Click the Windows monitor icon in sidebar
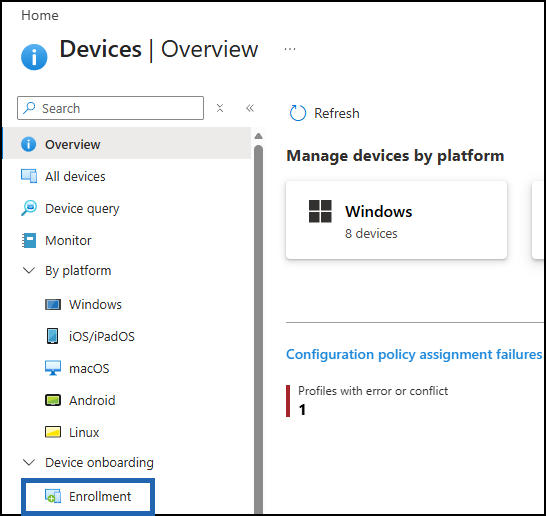The image size is (546, 516). [x=53, y=305]
